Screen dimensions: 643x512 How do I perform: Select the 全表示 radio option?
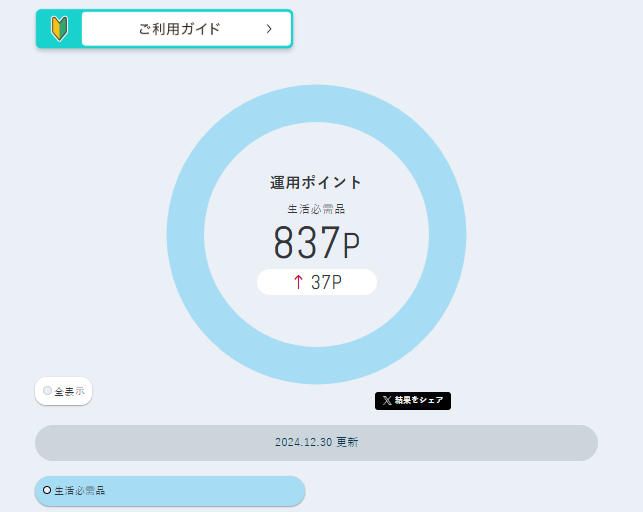coord(63,391)
